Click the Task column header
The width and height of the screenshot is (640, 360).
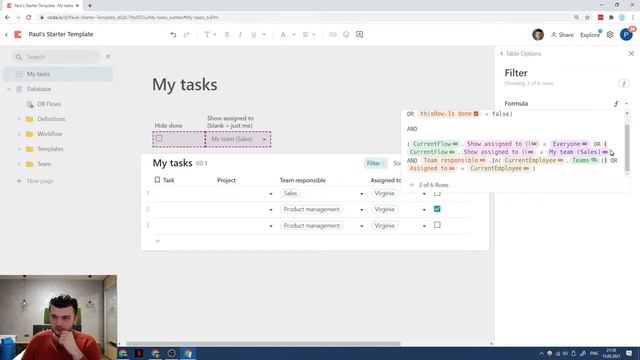(x=169, y=180)
